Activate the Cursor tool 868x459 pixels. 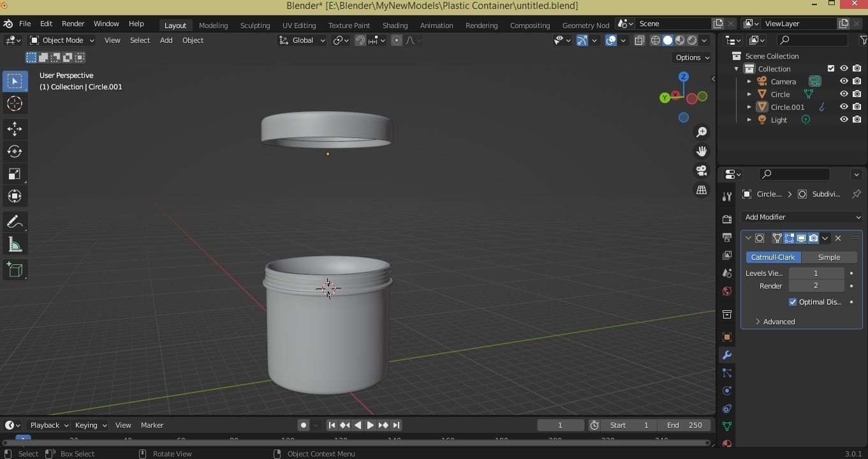15,103
